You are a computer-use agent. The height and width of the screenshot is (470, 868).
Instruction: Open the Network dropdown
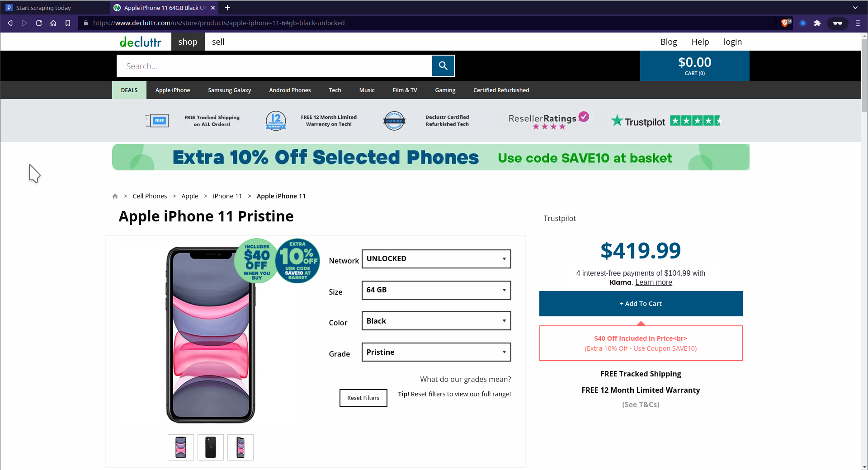coord(435,258)
